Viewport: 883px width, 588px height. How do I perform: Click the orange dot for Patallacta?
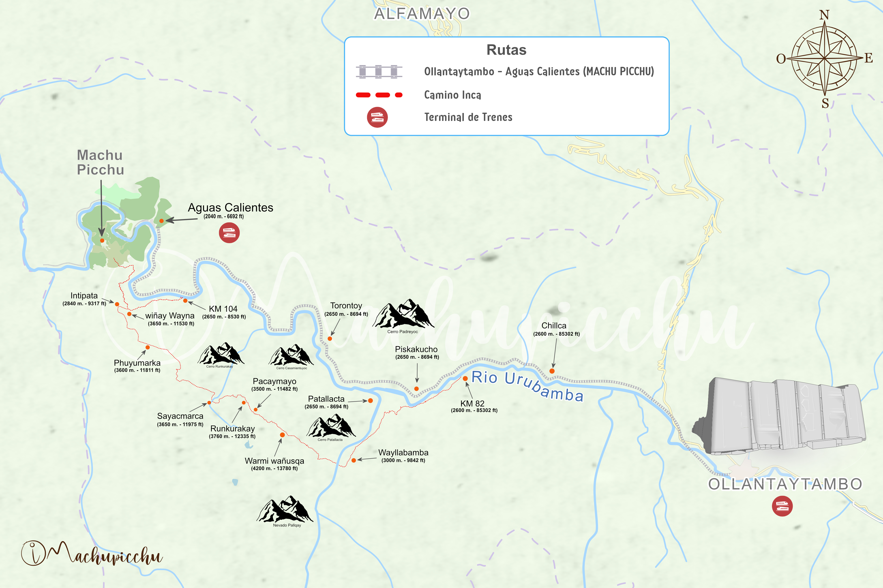[370, 400]
